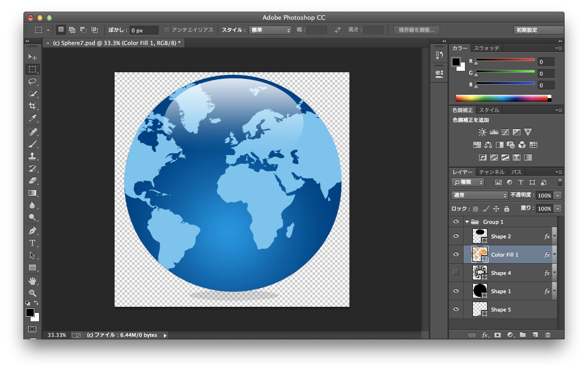
Task: Select the Clone Stamp tool
Action: (32, 156)
